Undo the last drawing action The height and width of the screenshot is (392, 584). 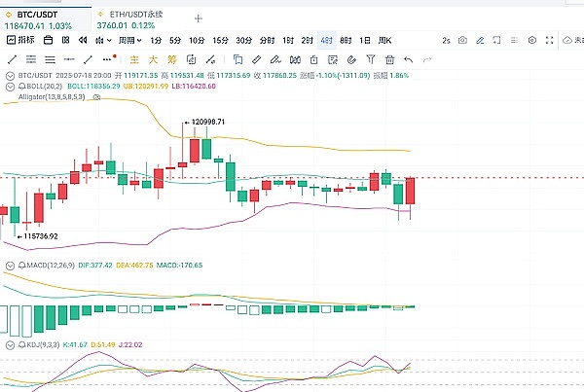(409, 59)
